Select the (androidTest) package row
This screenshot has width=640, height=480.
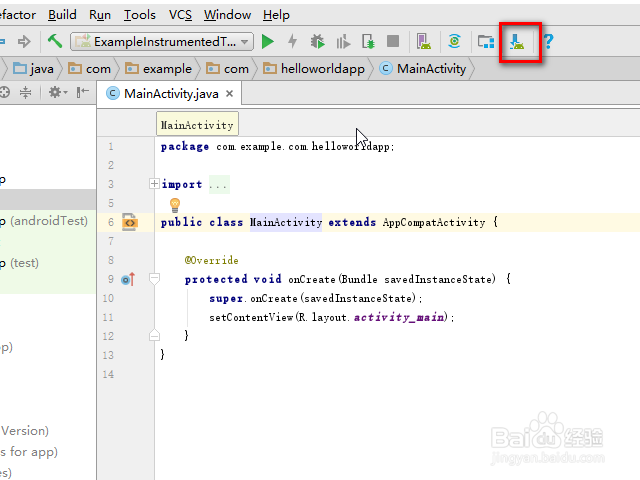coord(48,221)
